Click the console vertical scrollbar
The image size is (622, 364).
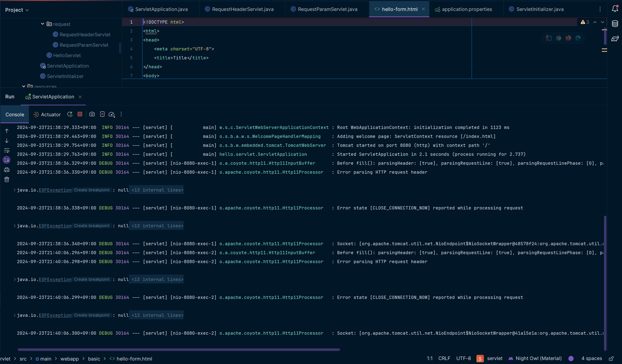[x=605, y=283]
